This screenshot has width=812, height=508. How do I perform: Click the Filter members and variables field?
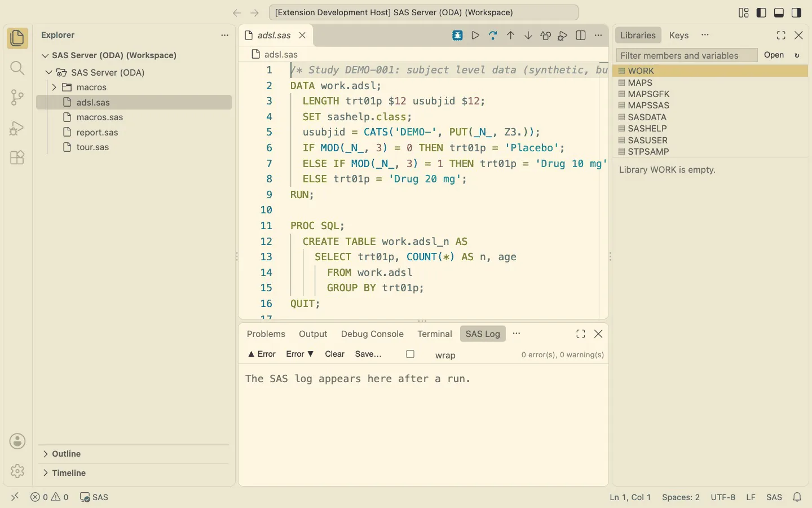pyautogui.click(x=687, y=55)
